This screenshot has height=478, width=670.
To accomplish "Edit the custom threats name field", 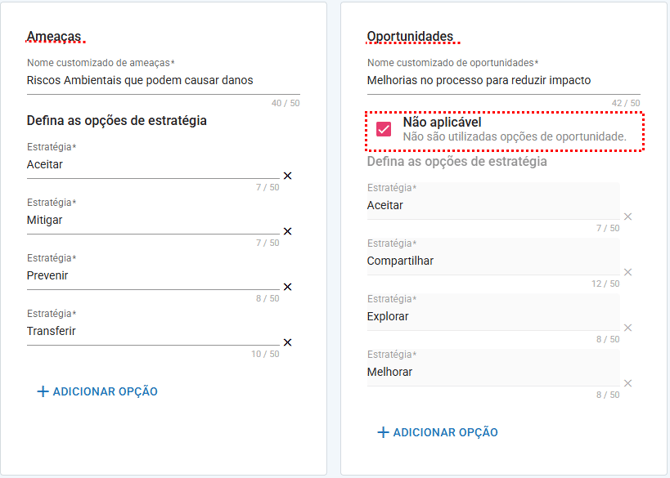I will 160,80.
